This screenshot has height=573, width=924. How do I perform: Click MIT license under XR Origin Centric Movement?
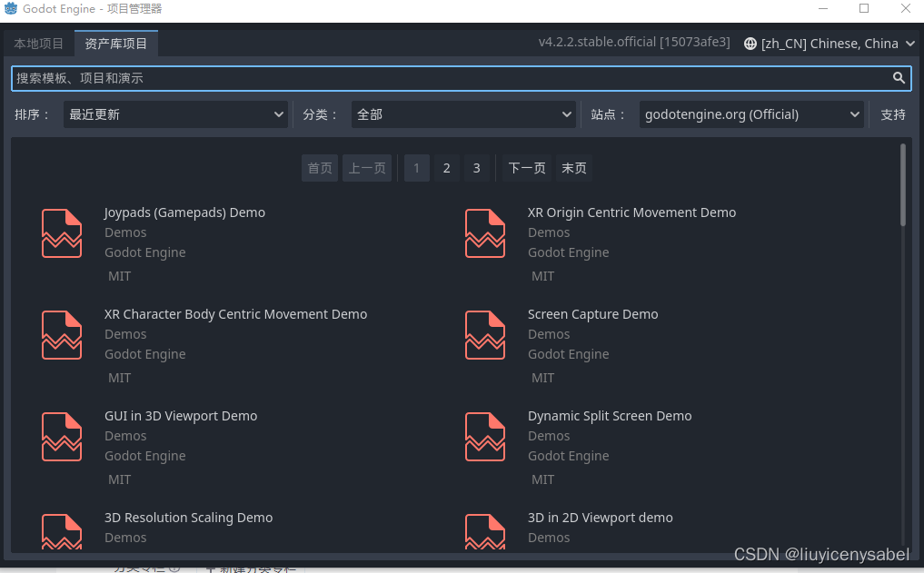pos(542,276)
